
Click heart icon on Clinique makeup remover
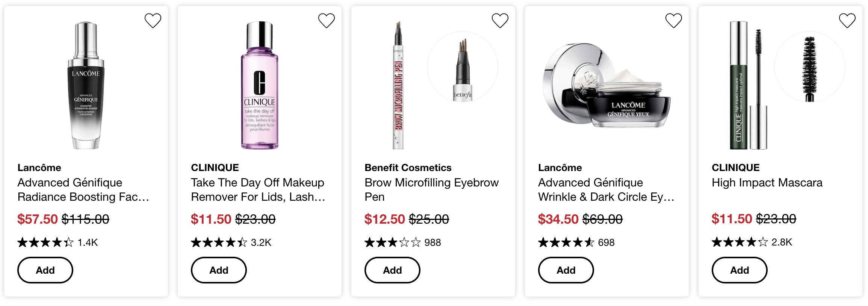click(326, 21)
